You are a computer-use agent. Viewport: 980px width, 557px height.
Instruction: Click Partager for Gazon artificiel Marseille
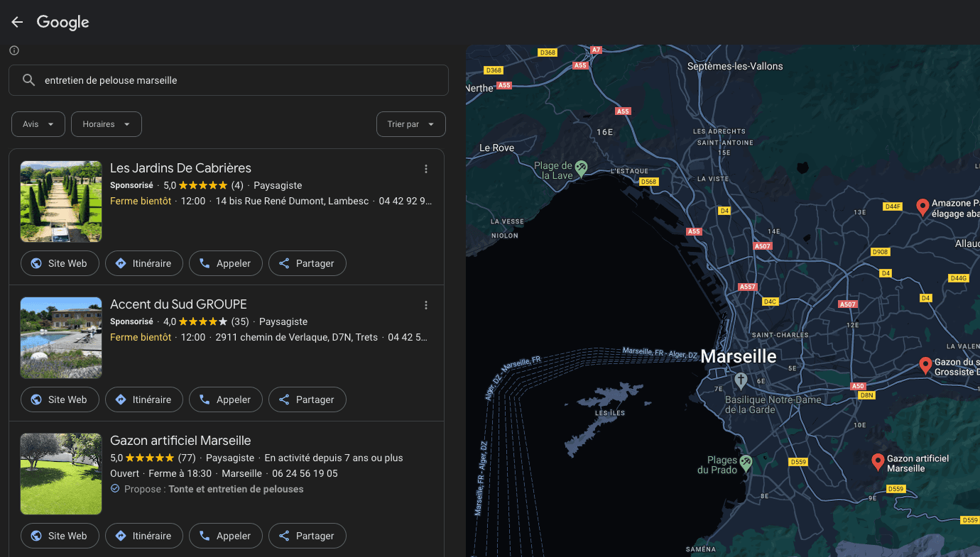307,536
